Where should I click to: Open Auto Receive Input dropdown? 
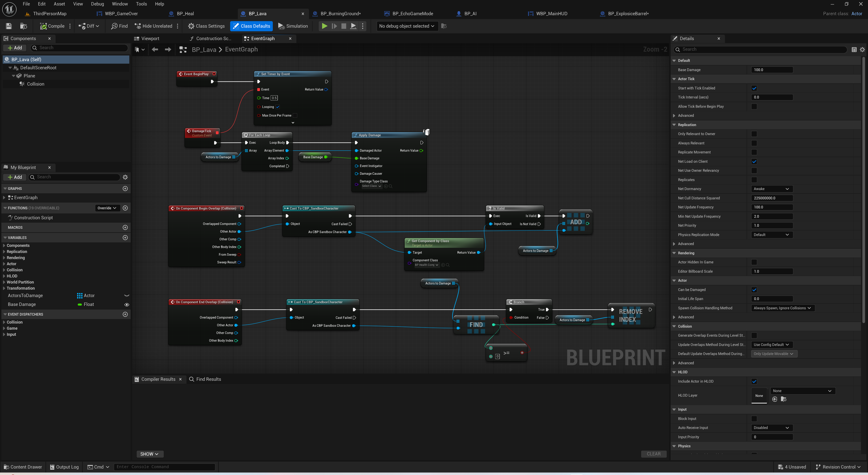point(772,428)
